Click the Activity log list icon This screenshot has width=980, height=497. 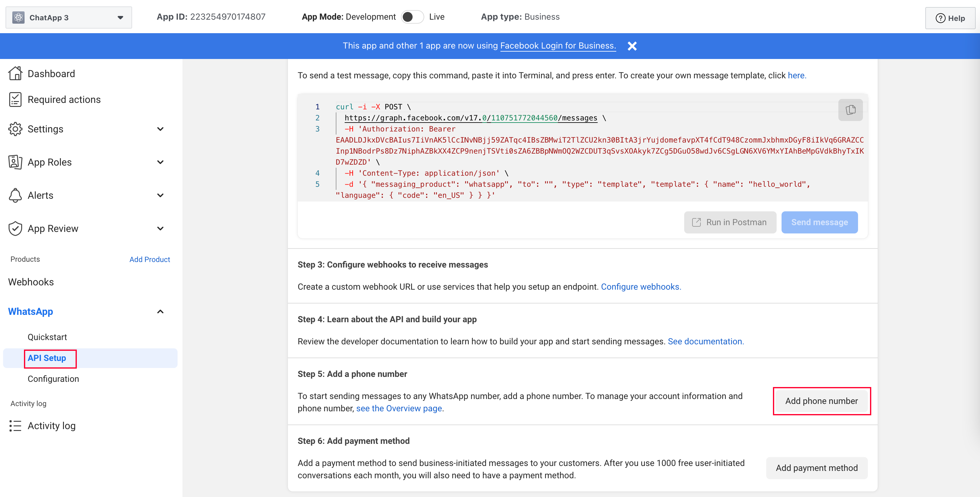pyautogui.click(x=15, y=426)
